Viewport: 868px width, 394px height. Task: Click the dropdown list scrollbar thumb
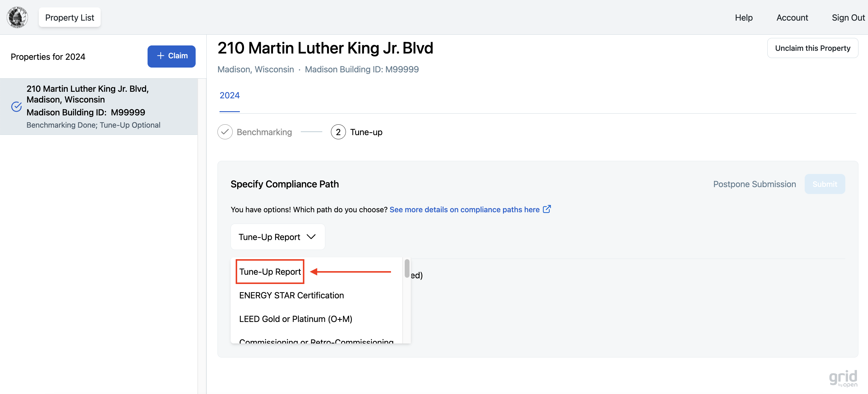(x=407, y=268)
